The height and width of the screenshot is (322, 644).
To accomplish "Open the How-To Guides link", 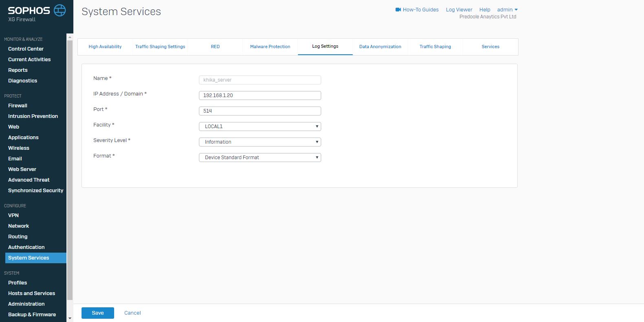I will 421,9.
